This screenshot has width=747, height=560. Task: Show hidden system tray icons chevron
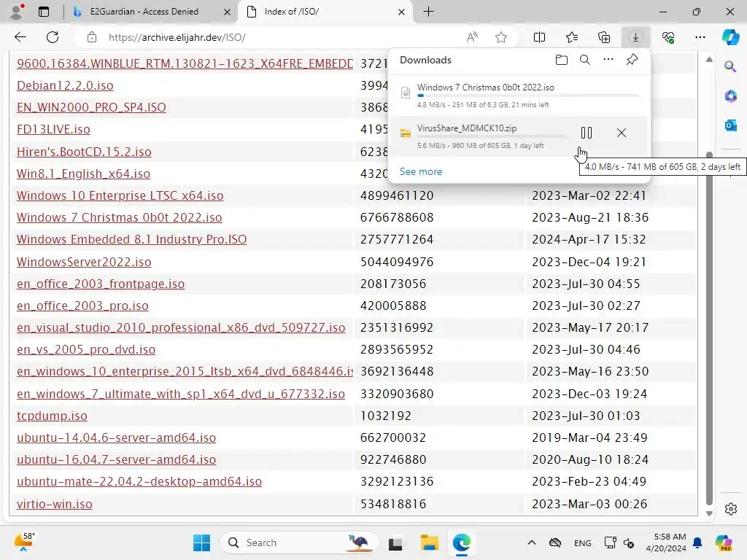532,542
